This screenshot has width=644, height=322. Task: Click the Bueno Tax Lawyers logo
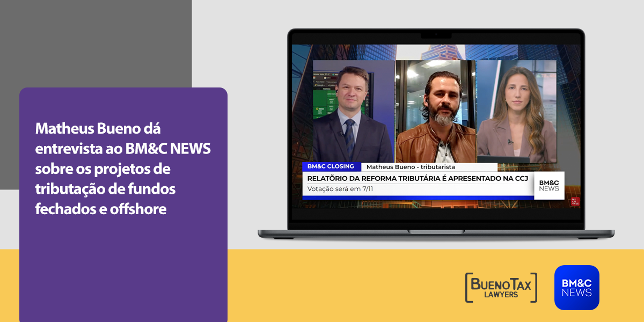click(501, 287)
